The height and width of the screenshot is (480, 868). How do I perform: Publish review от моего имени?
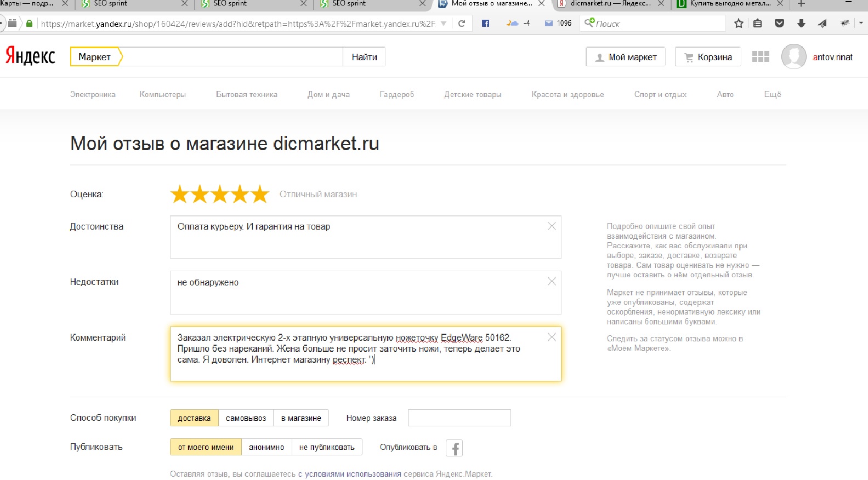[206, 447]
